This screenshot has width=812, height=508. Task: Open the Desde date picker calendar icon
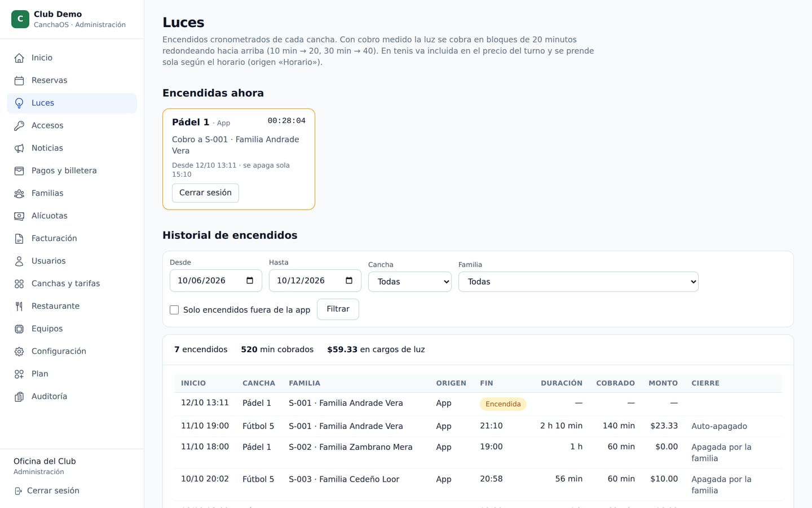point(250,281)
